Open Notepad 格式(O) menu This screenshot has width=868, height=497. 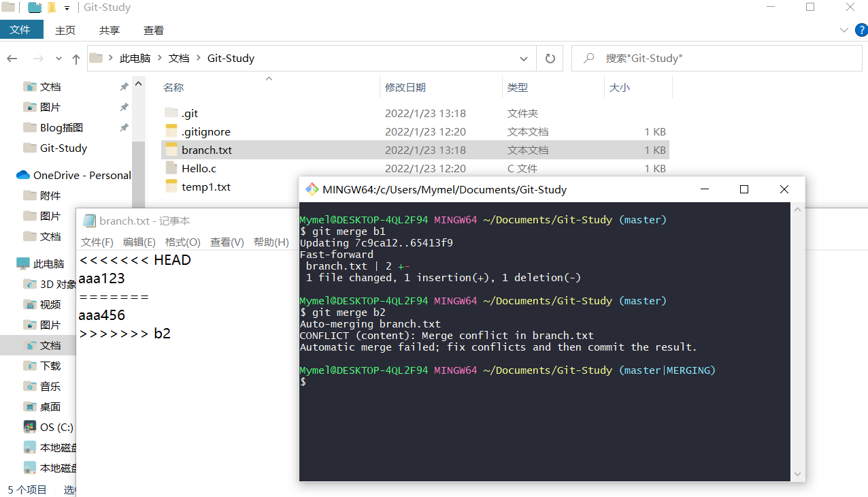(183, 242)
